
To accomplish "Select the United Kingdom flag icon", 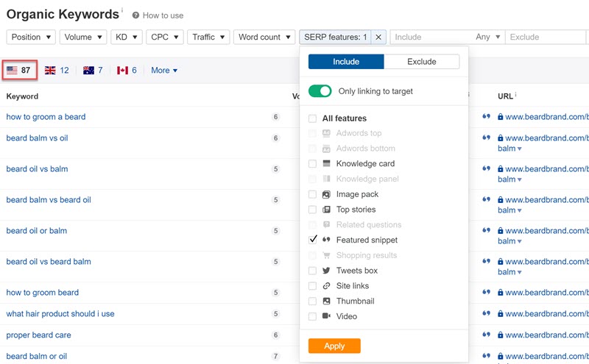I will 50,70.
